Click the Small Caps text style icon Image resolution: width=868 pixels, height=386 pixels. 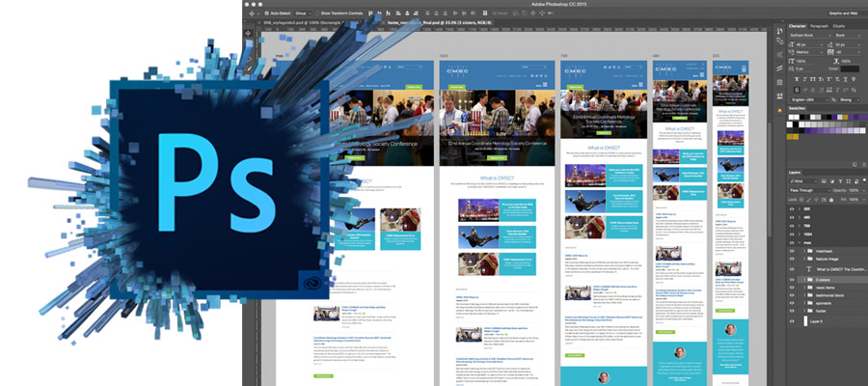pyautogui.click(x=821, y=79)
